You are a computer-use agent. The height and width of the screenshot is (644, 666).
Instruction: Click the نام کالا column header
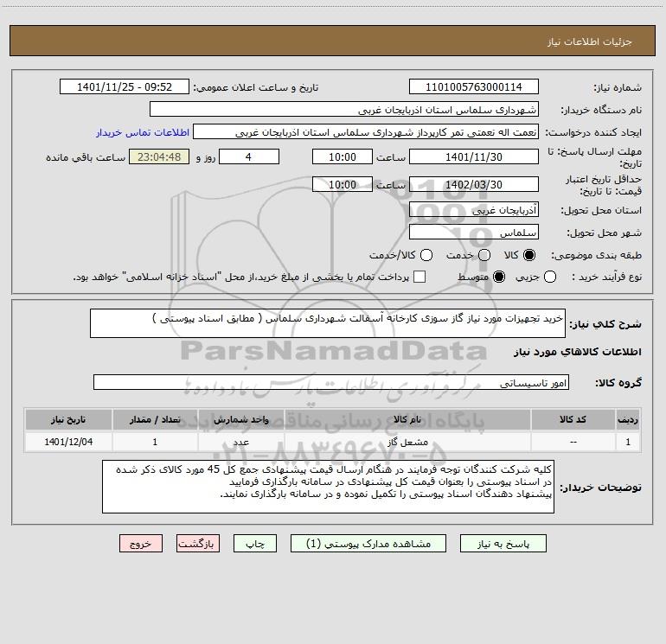click(x=407, y=419)
